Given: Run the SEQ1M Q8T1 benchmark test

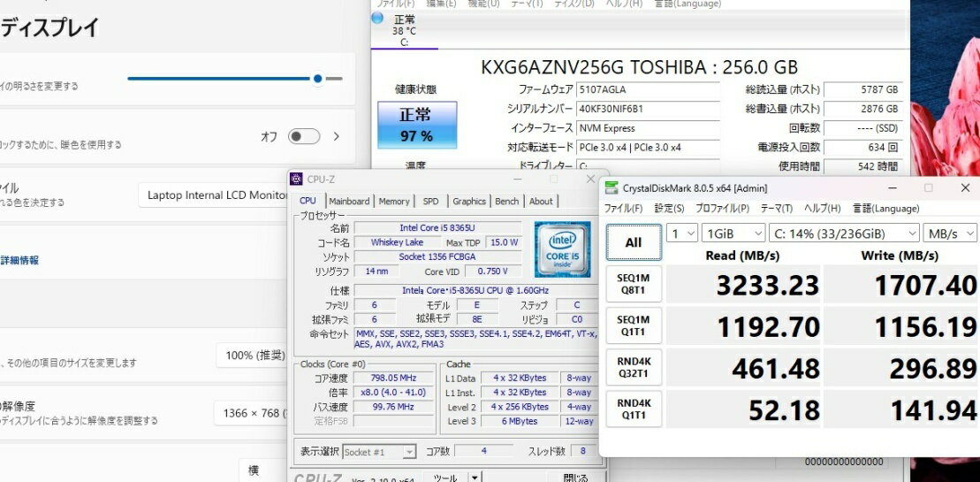Looking at the screenshot, I should tap(633, 285).
